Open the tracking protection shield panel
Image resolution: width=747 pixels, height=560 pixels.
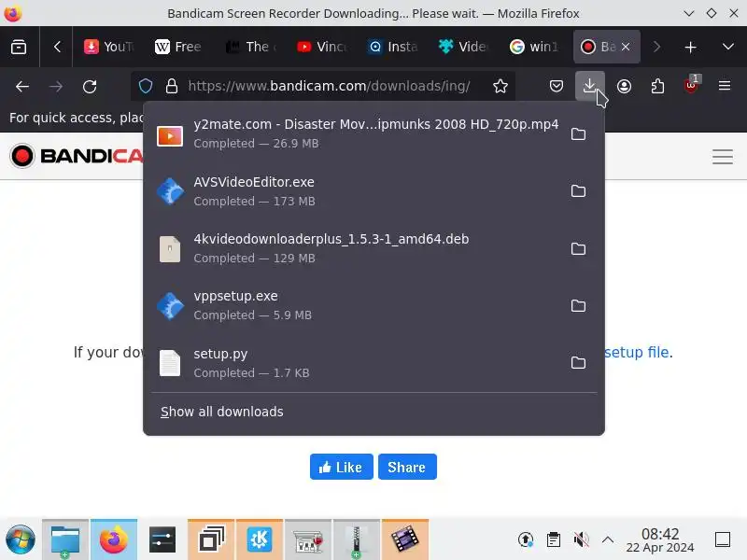coord(146,86)
